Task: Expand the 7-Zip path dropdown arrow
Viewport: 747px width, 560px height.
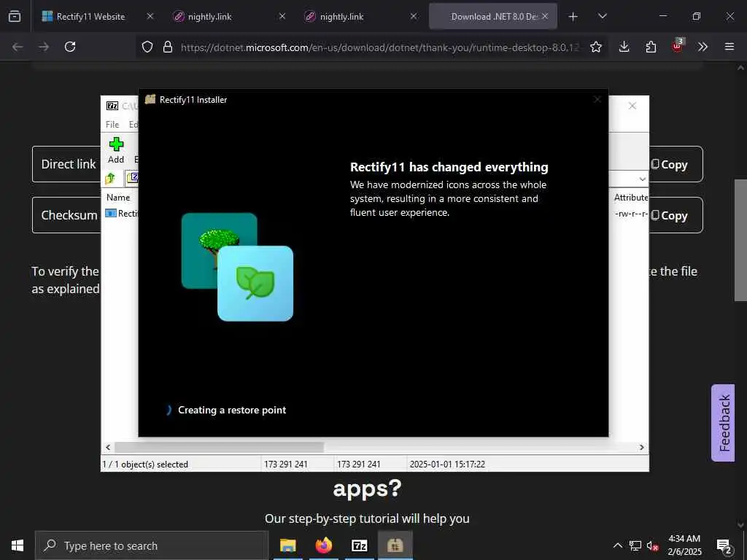Action: pyautogui.click(x=642, y=179)
